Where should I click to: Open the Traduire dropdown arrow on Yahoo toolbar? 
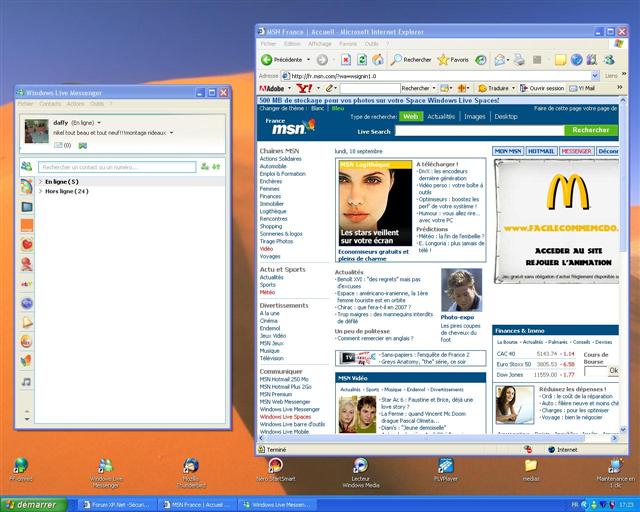(x=513, y=88)
